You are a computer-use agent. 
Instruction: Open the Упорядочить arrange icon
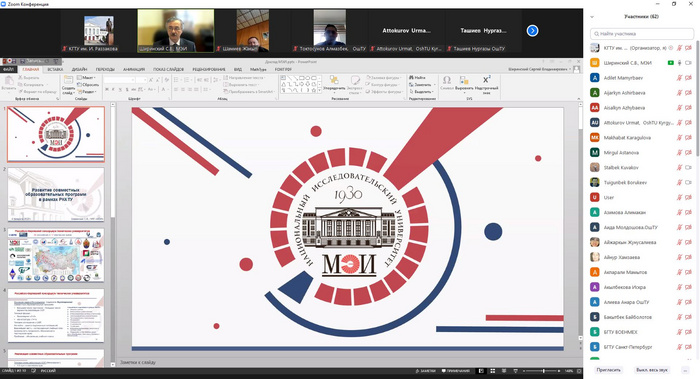point(334,80)
